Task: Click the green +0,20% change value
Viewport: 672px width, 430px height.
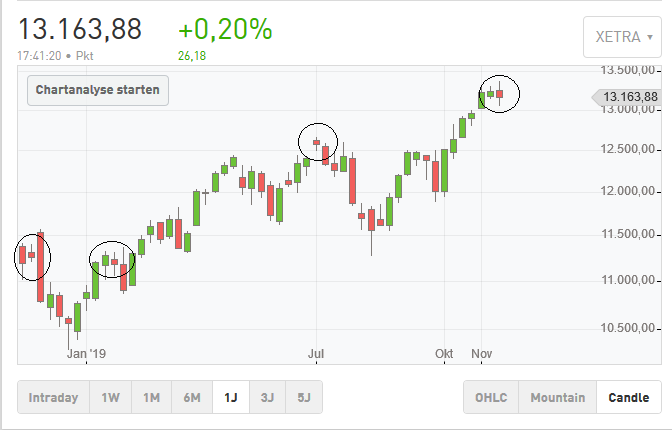Action: click(x=225, y=29)
